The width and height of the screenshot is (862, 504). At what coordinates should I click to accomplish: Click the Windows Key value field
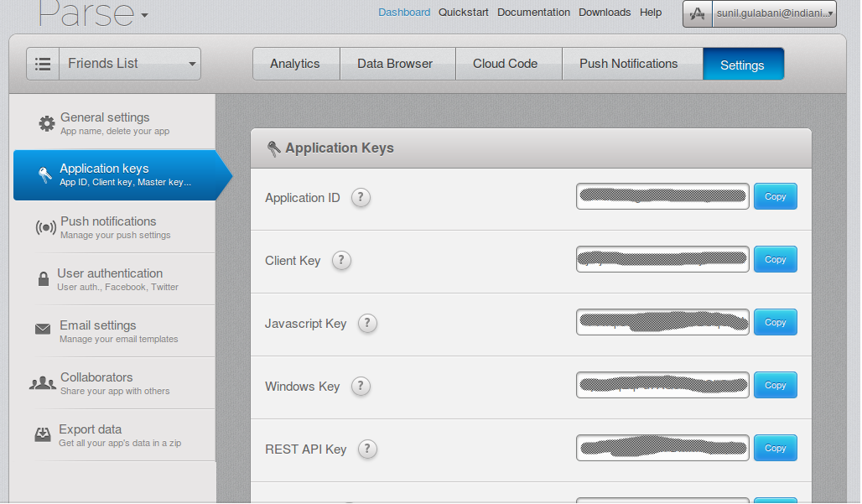click(662, 385)
